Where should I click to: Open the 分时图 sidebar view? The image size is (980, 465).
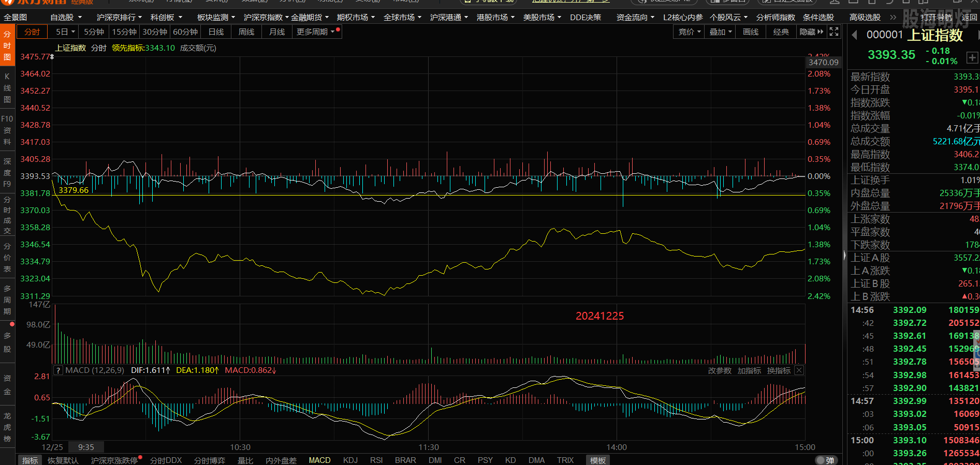(x=7, y=46)
